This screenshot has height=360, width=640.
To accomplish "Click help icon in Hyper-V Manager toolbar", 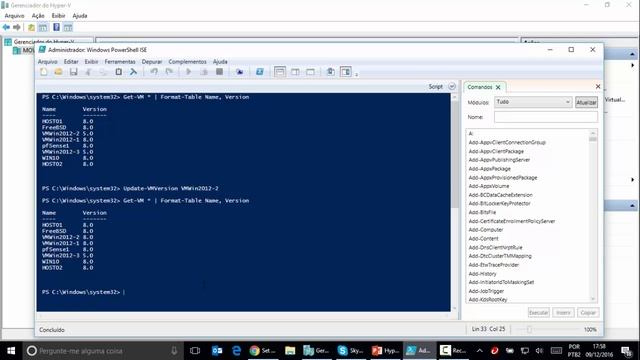I will coord(56,27).
